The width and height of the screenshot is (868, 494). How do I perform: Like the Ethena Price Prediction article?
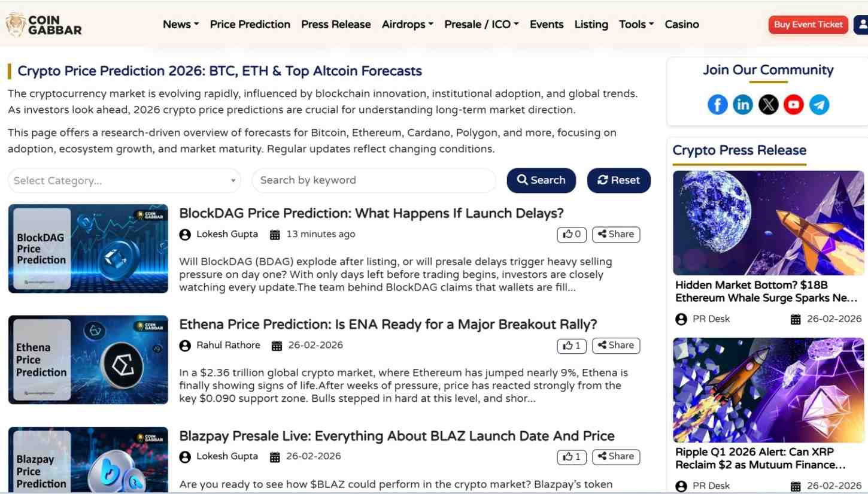[572, 346]
